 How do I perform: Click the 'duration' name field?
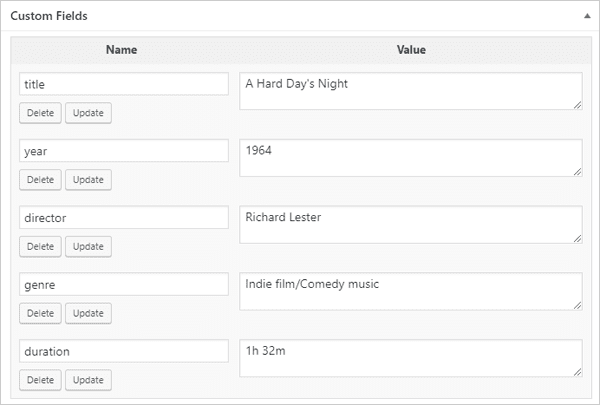click(x=124, y=351)
